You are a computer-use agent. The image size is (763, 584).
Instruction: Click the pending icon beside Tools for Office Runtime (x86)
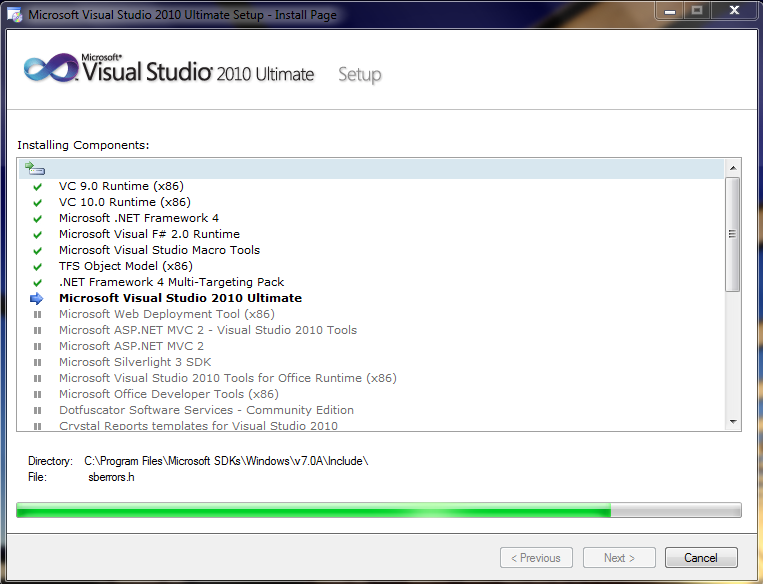(x=37, y=379)
